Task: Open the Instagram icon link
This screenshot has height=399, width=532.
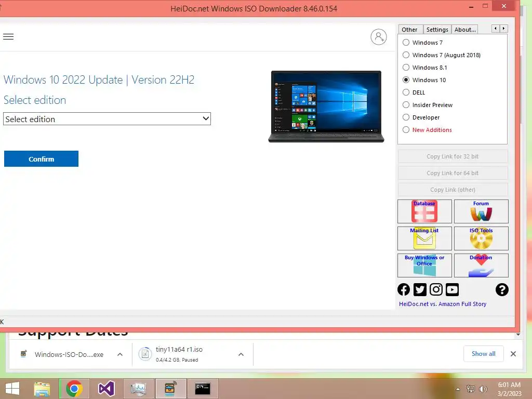Action: [436, 290]
